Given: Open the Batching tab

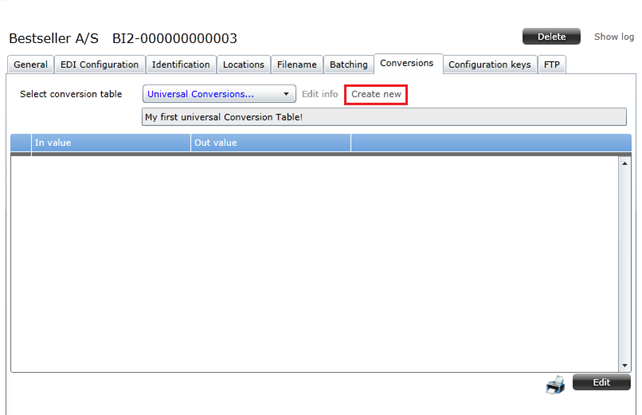Looking at the screenshot, I should click(348, 65).
